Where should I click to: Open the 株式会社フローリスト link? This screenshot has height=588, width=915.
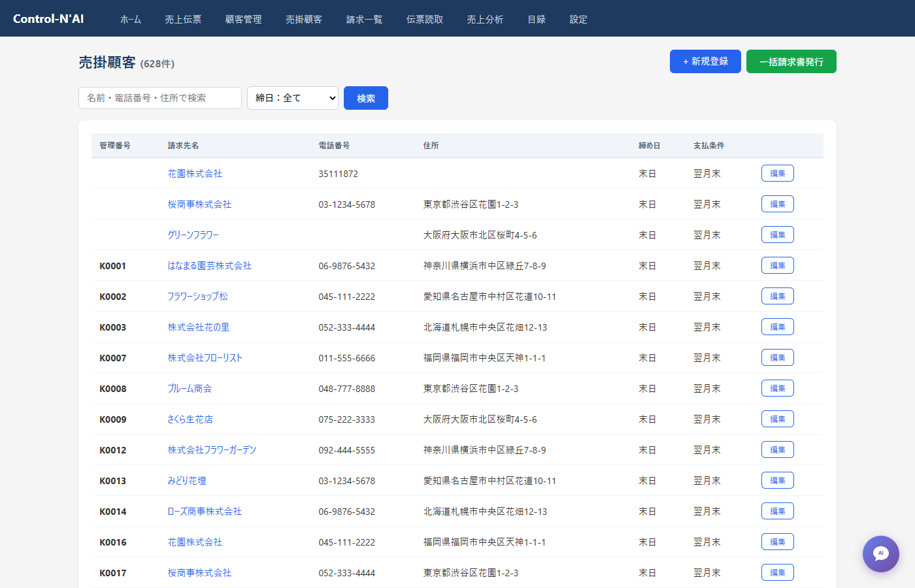[x=205, y=358]
